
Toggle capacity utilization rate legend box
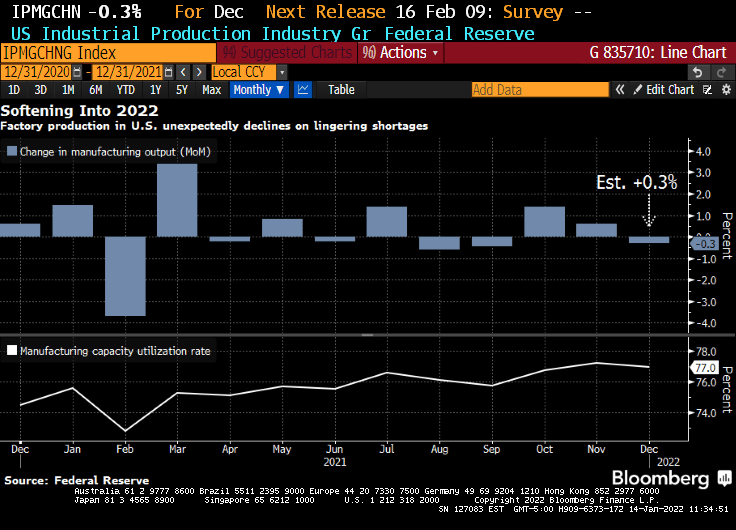click(x=12, y=351)
